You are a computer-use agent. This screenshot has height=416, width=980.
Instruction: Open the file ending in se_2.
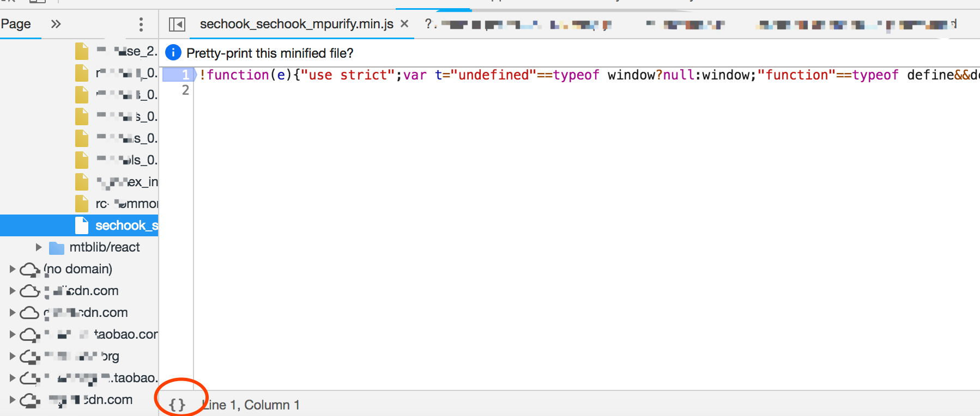point(79,51)
